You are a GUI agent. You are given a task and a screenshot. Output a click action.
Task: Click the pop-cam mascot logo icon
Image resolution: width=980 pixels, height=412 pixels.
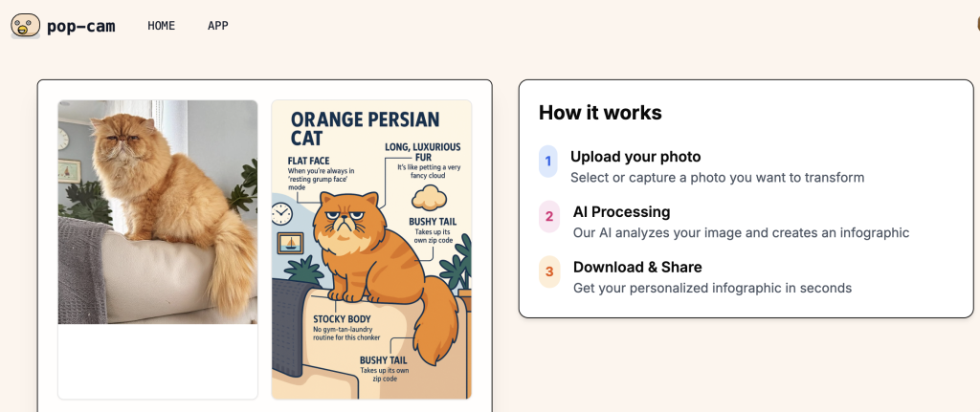(x=26, y=26)
